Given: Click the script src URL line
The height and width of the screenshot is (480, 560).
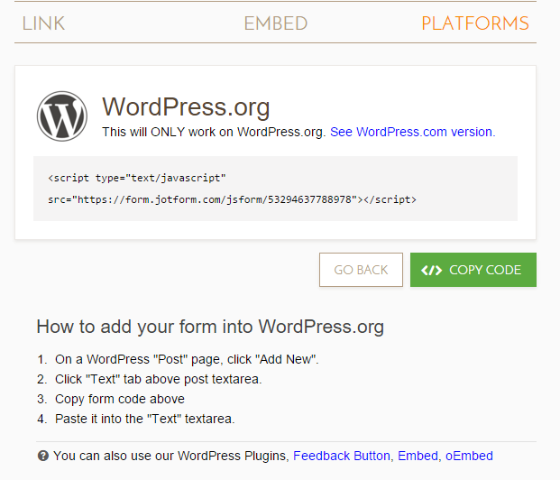Looking at the screenshot, I should tap(232, 199).
